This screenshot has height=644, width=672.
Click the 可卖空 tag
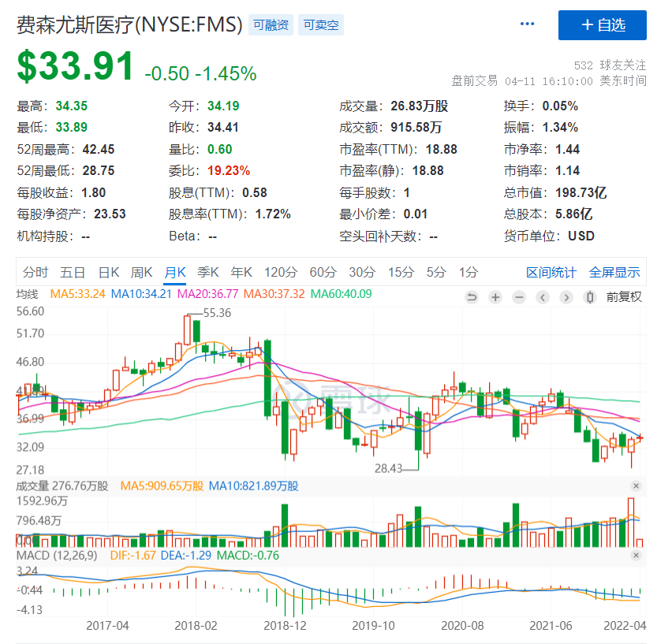click(x=321, y=25)
